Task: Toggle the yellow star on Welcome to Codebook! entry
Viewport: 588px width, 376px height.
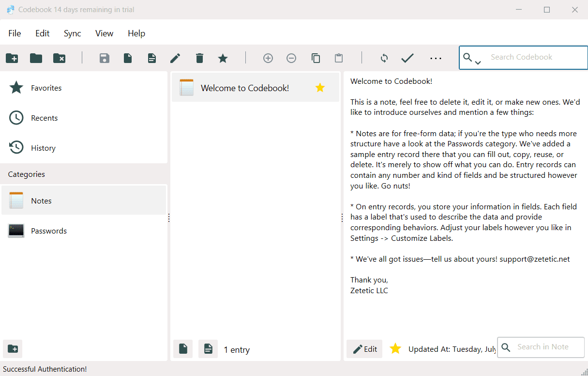Action: click(320, 88)
